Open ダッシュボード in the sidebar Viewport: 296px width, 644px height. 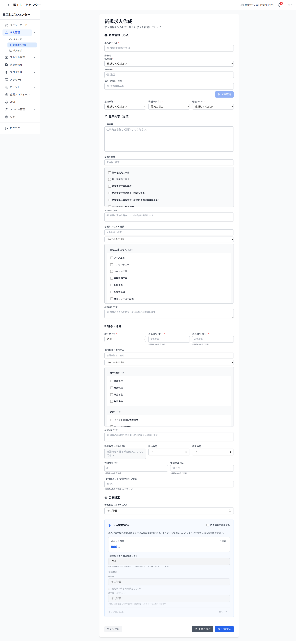[18, 25]
